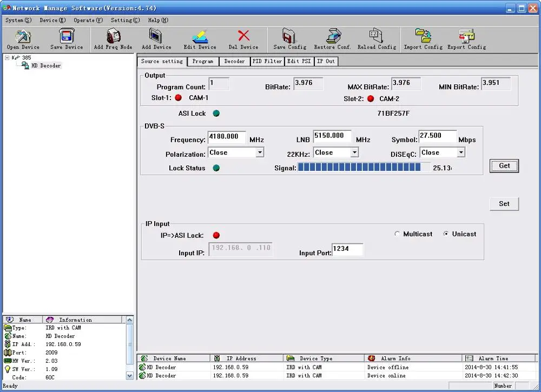Click the Open Device toolbar icon
The image size is (541, 392).
[23, 37]
